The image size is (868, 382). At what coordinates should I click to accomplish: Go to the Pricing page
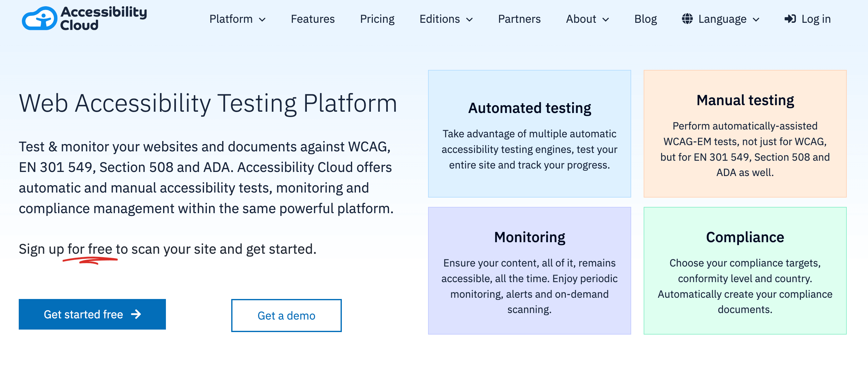click(377, 19)
